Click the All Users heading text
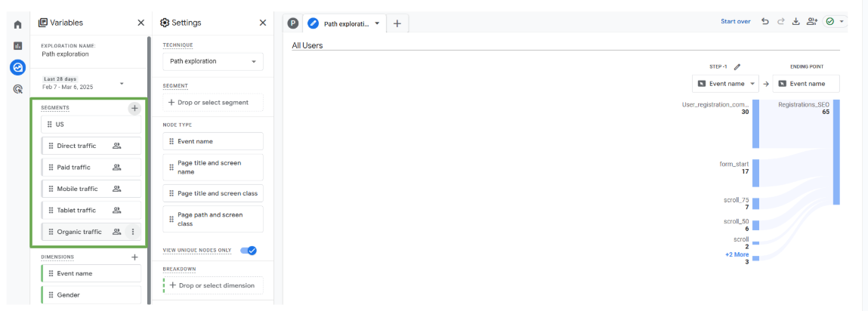The height and width of the screenshot is (311, 868). click(307, 45)
